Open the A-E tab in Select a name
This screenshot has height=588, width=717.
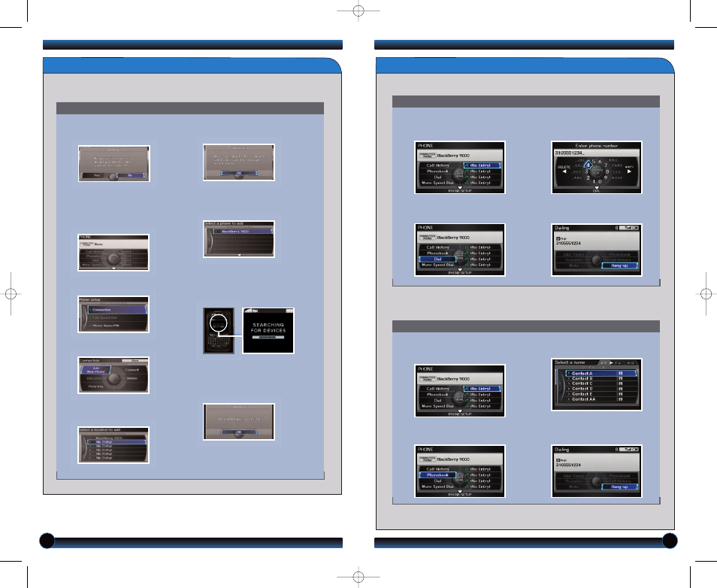pyautogui.click(x=604, y=362)
